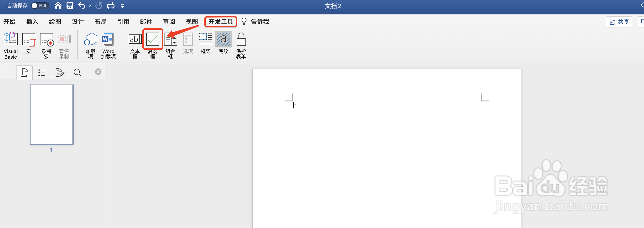Click the pause recording (暂停录制) icon
The image size is (644, 228).
[x=64, y=39]
